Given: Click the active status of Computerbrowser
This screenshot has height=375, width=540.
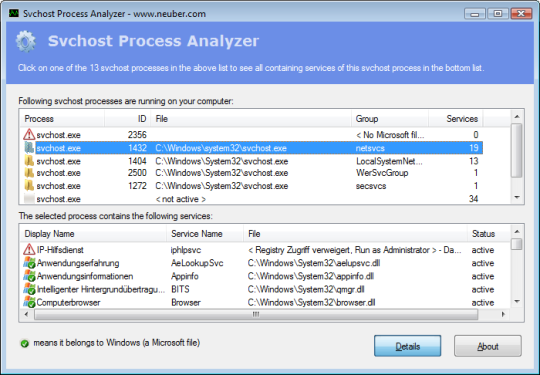Looking at the screenshot, I should (483, 302).
